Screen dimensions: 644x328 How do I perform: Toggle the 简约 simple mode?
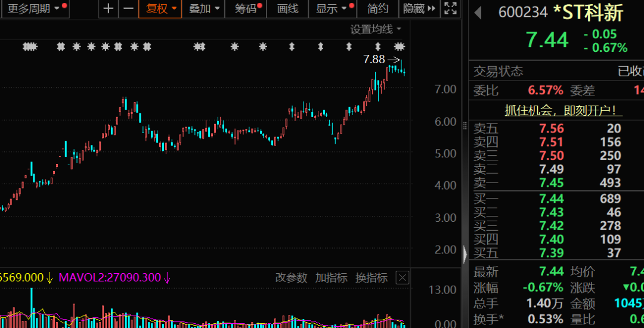(x=378, y=8)
